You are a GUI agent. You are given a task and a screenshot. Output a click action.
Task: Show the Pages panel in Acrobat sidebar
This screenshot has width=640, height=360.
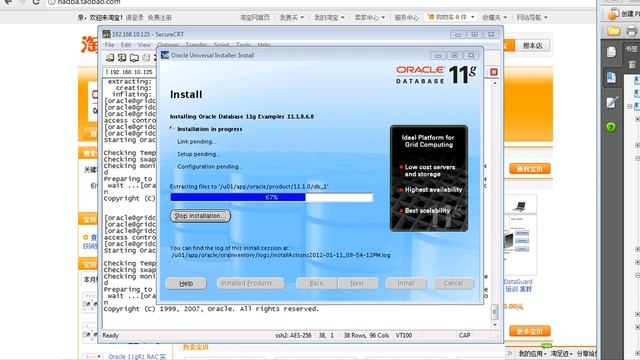click(x=611, y=52)
